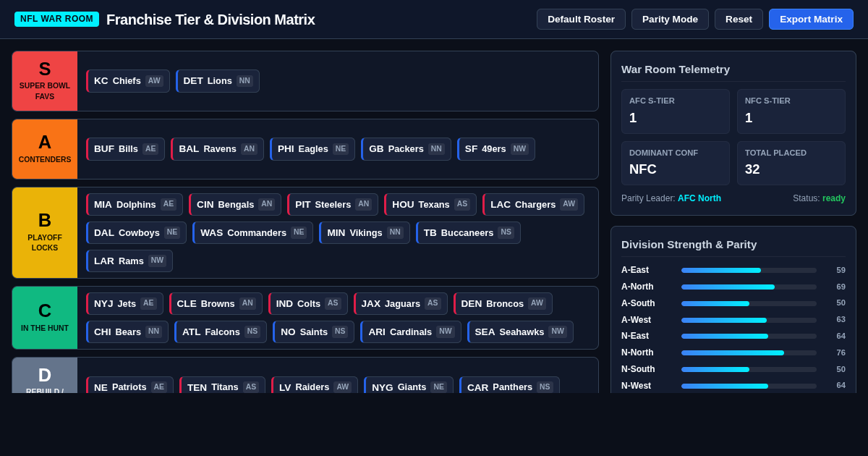Pick the BAL Ravens team chip
The width and height of the screenshot is (868, 456).
pos(217,149)
